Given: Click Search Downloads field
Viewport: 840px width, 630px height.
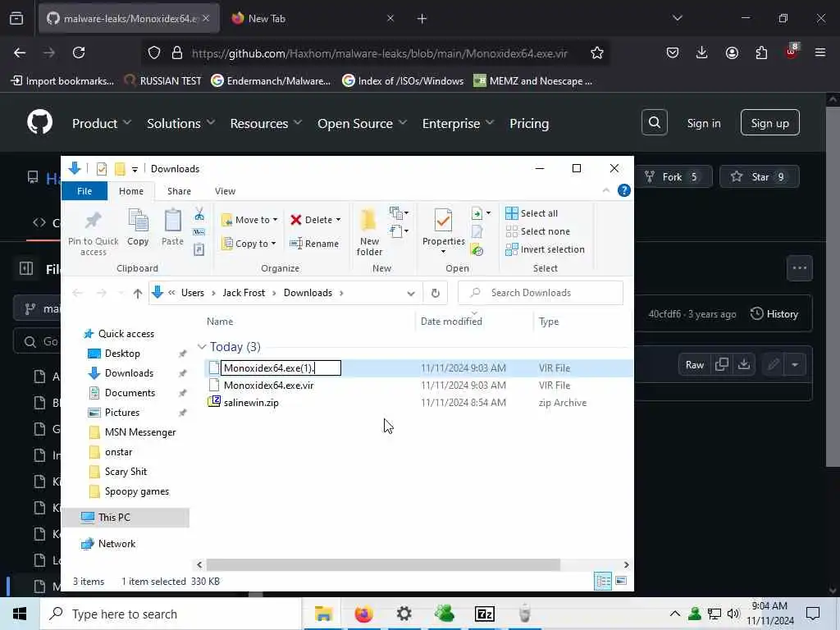Looking at the screenshot, I should coord(541,293).
